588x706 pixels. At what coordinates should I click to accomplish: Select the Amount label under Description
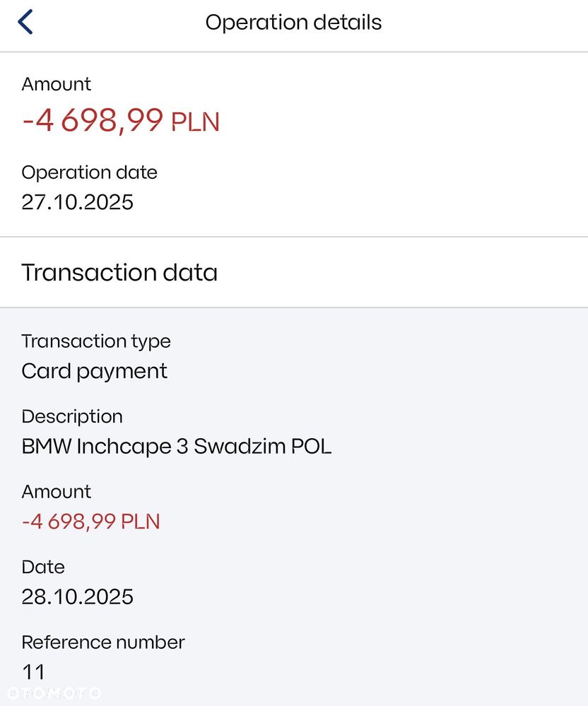tap(57, 492)
